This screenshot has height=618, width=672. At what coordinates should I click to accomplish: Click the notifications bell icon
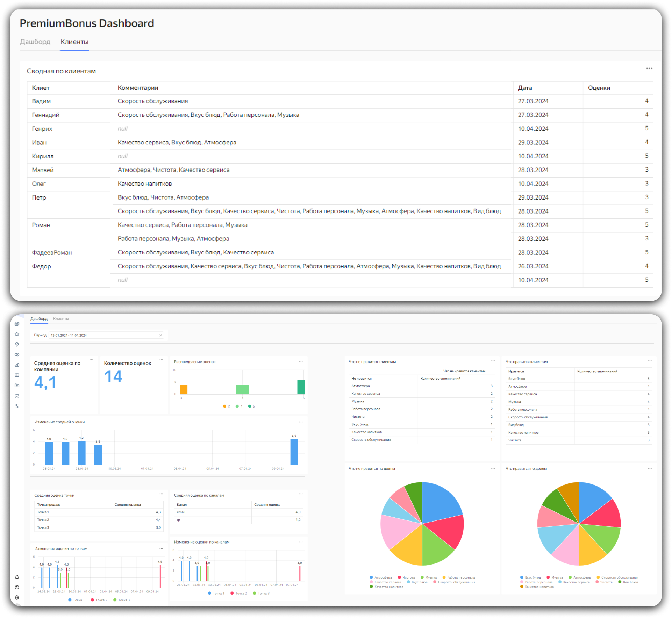coord(17,577)
